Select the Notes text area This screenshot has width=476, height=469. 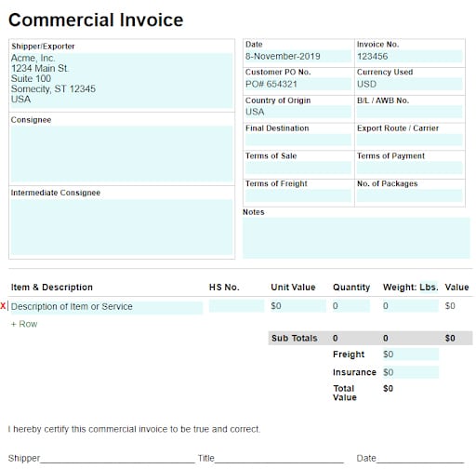pyautogui.click(x=356, y=237)
